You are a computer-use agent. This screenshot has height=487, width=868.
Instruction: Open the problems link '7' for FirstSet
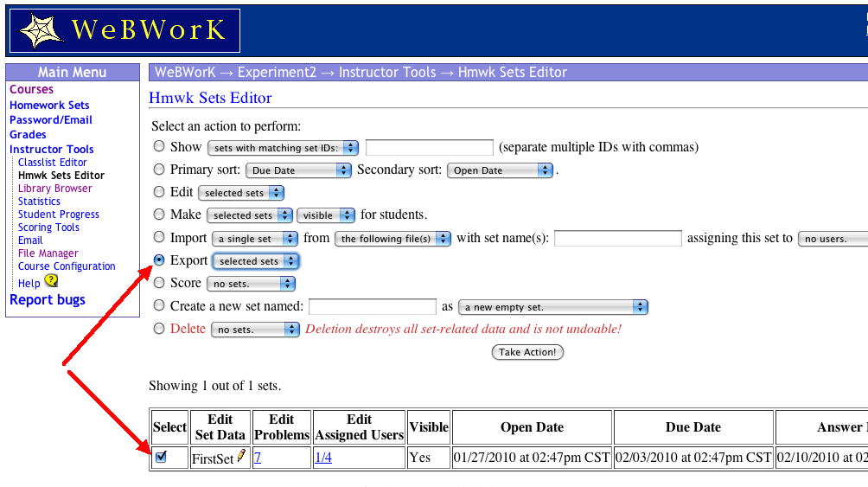(258, 458)
